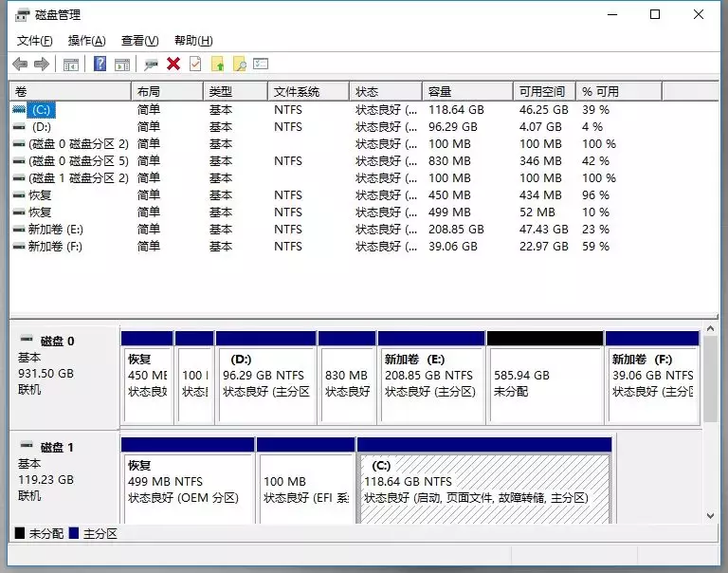Open the 操作(A) menu
The width and height of the screenshot is (728, 573).
[x=87, y=41]
